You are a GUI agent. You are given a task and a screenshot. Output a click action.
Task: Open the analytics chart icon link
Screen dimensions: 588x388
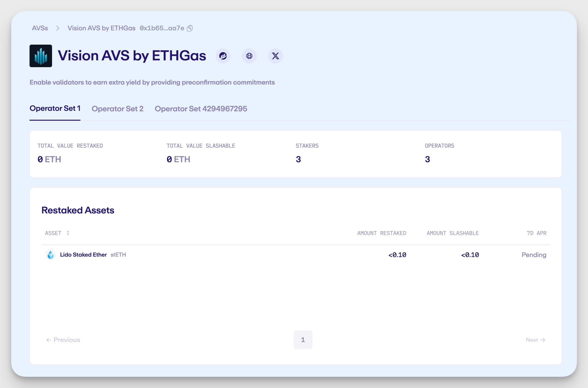223,56
